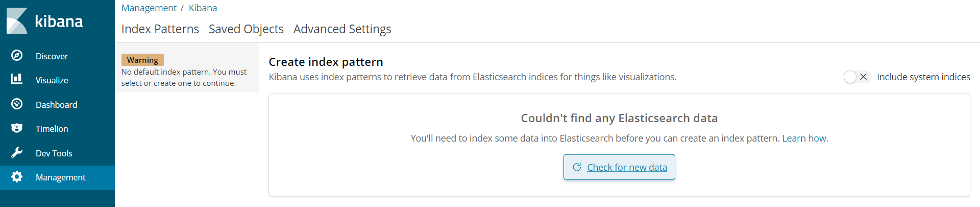Click the kibana wordmark in the sidebar

[x=59, y=21]
